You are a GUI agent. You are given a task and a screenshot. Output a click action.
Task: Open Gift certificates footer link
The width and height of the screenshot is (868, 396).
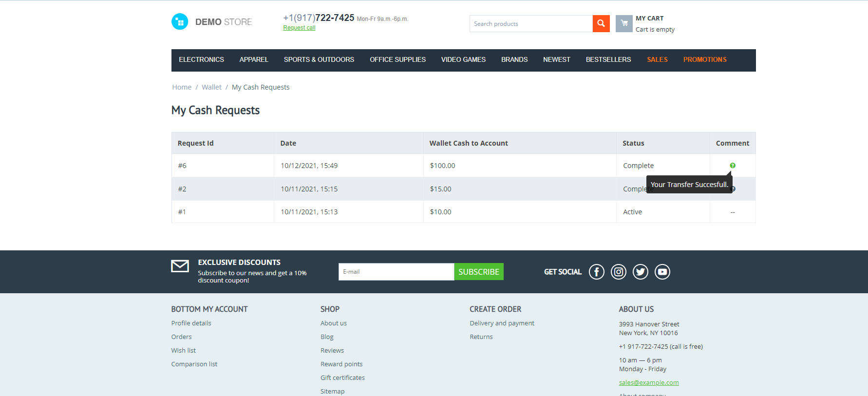coord(342,377)
